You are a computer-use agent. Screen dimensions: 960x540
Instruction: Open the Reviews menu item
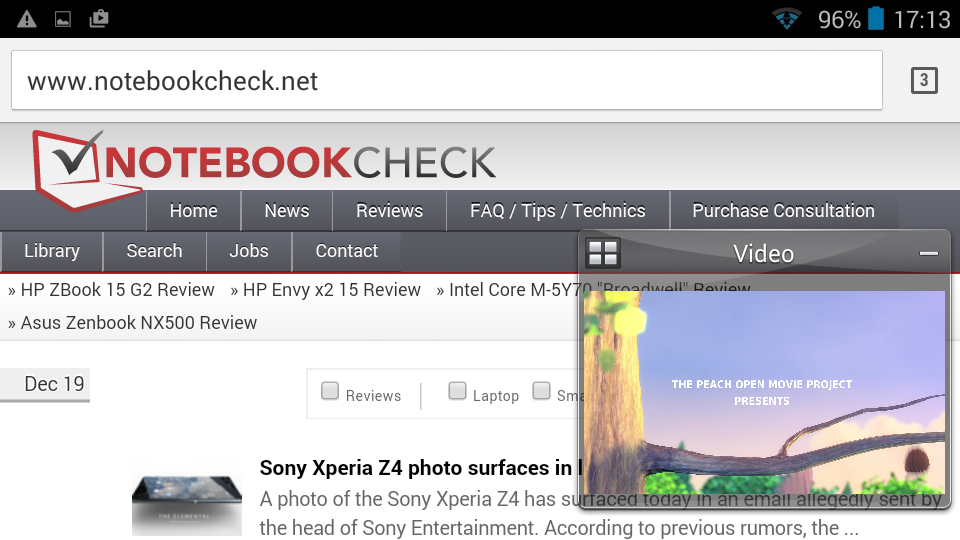tap(389, 211)
